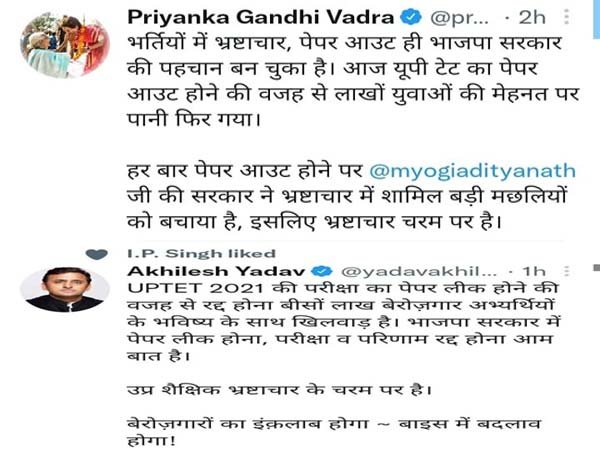Screen dimensions: 600x450
Task: Open the Akhilesh Yadav display name
Action: (x=216, y=271)
